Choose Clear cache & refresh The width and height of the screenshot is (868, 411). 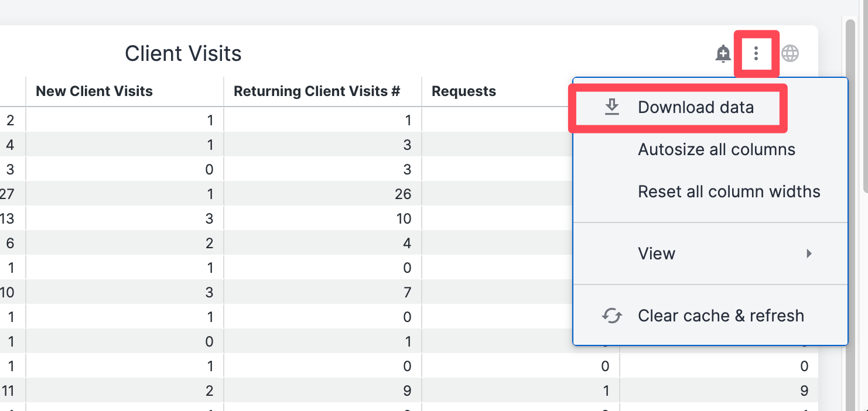pyautogui.click(x=721, y=316)
